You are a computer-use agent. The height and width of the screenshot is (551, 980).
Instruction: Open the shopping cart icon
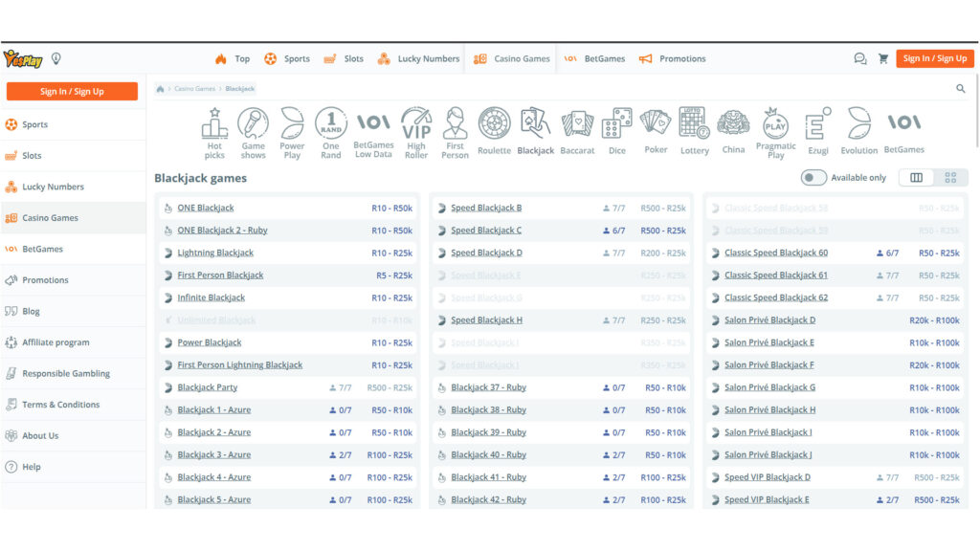pyautogui.click(x=883, y=58)
